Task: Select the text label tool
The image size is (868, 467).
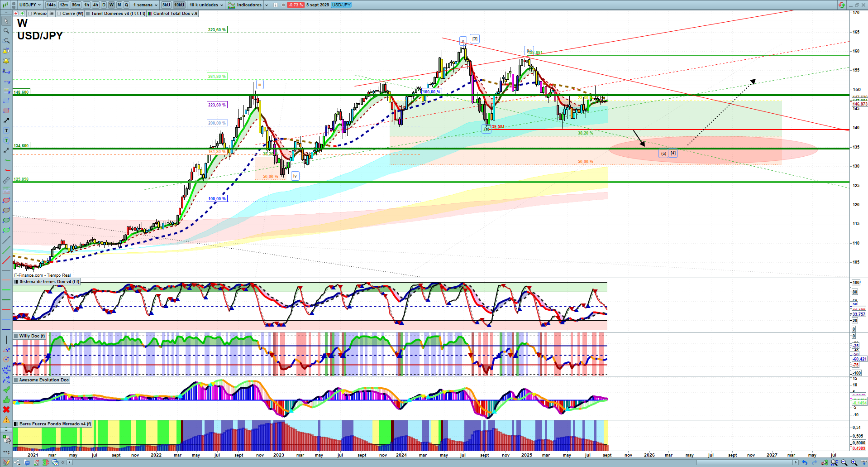Action: [x=6, y=130]
